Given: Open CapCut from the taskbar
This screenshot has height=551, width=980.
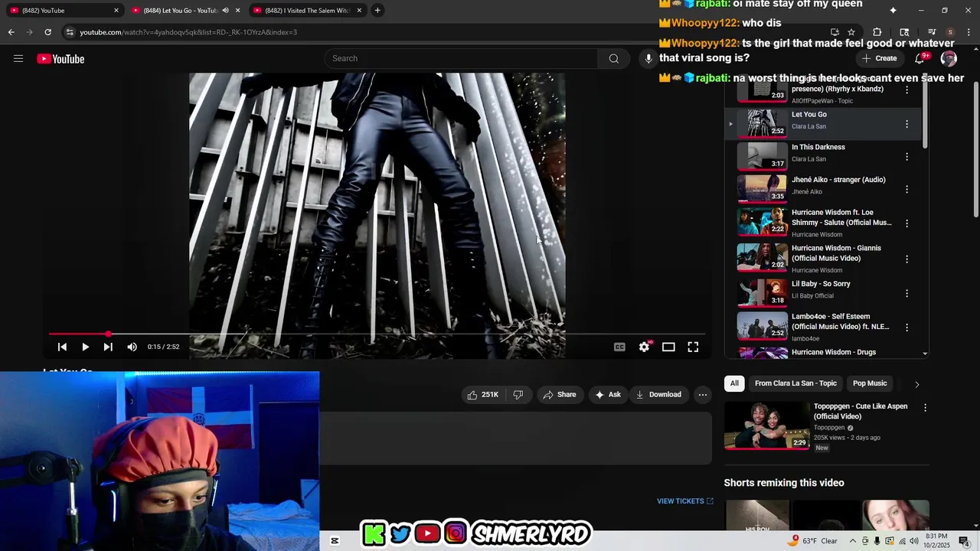Looking at the screenshot, I should pyautogui.click(x=335, y=541).
